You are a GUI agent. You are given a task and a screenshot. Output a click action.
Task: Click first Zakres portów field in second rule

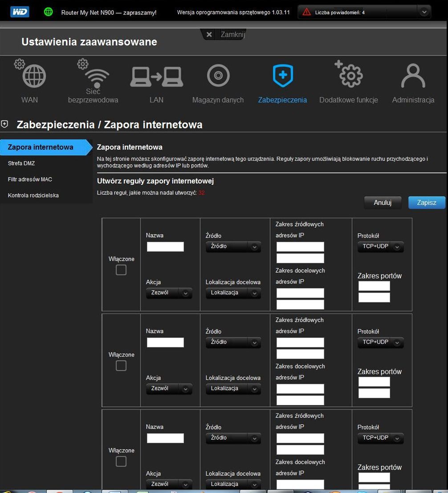point(374,382)
